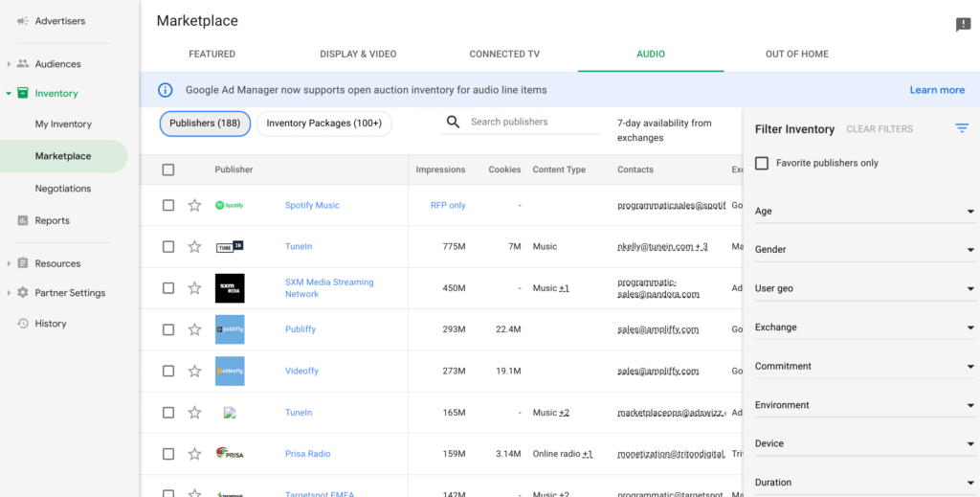Select the Inventory Packages (100+) chip
The width and height of the screenshot is (980, 497).
click(x=323, y=124)
